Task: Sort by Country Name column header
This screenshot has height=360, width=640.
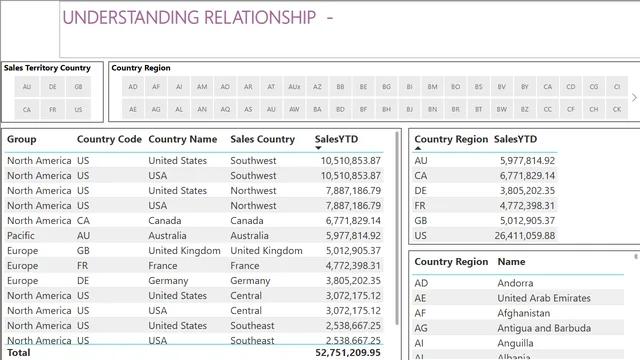Action: (182, 139)
